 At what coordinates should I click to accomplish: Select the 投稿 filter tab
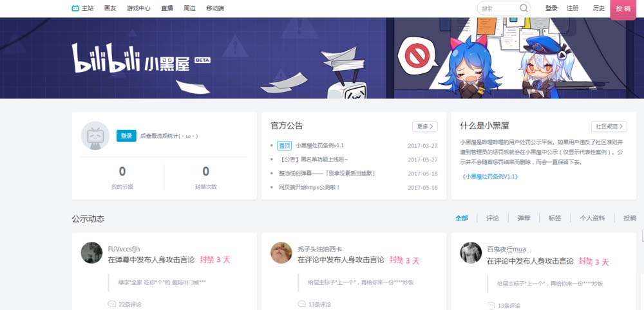630,218
